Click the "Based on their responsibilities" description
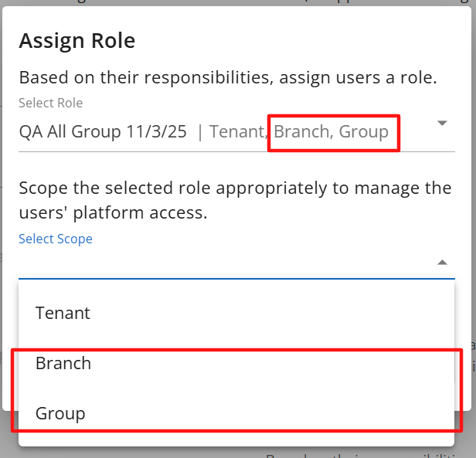This screenshot has width=476, height=458. tap(228, 78)
